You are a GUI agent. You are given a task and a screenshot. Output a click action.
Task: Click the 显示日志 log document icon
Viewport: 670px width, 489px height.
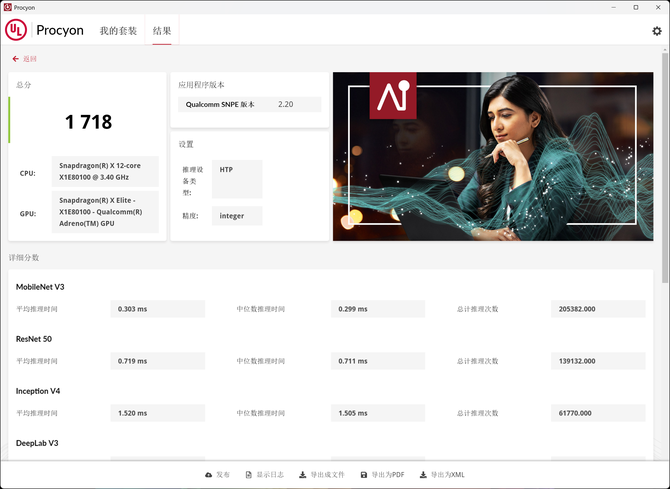(248, 475)
